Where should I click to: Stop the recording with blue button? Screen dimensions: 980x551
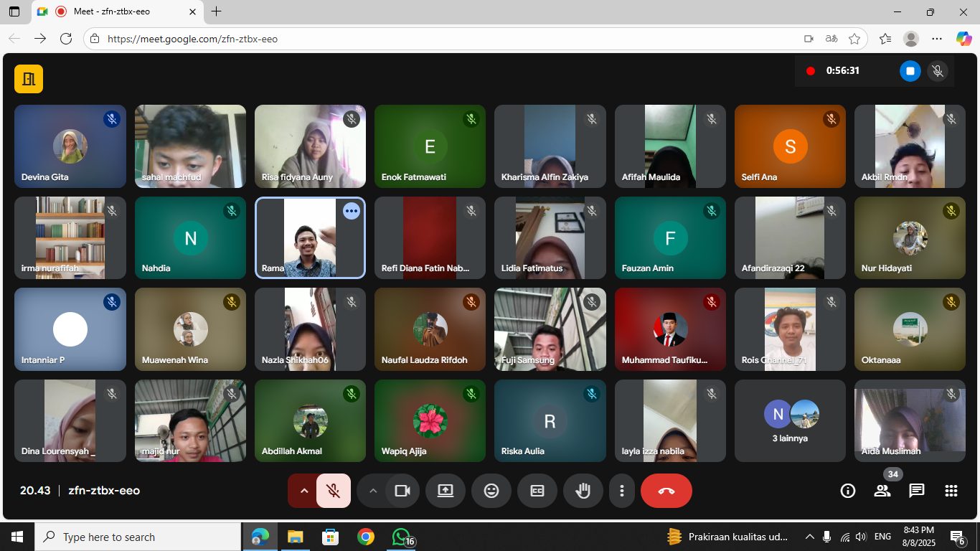[x=910, y=71]
